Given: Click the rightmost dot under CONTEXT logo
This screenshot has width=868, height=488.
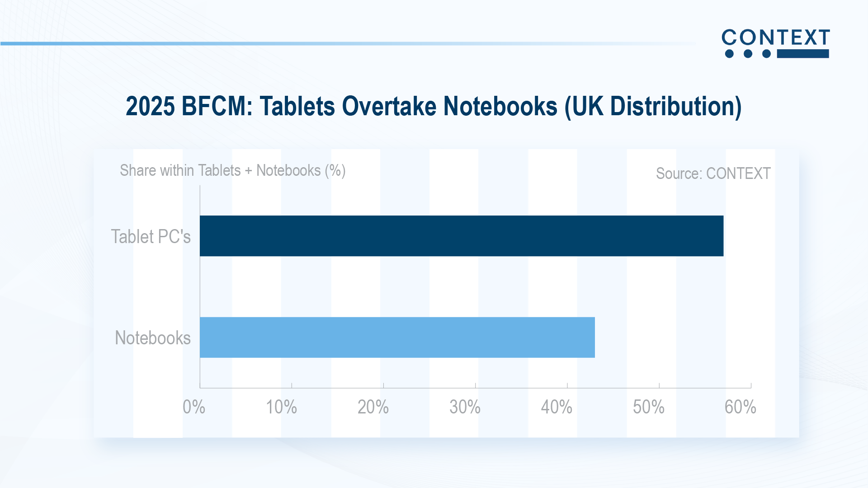Looking at the screenshot, I should coord(766,54).
